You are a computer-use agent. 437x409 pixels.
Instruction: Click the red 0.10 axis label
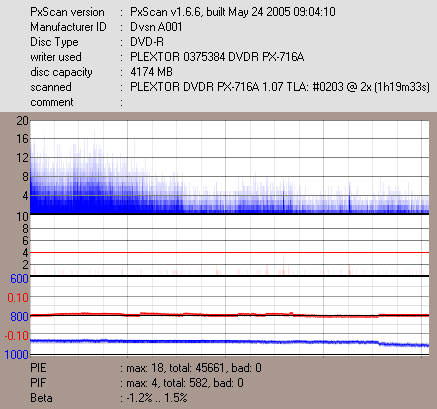[18, 297]
